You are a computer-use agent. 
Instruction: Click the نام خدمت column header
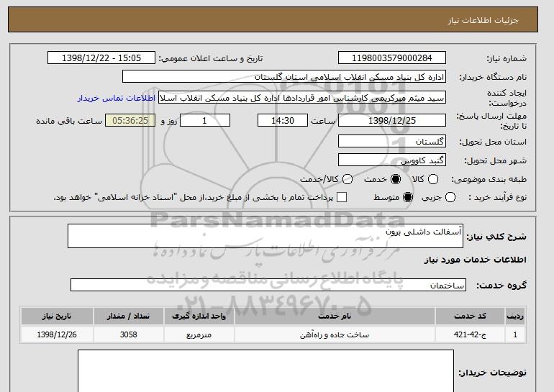(x=335, y=316)
